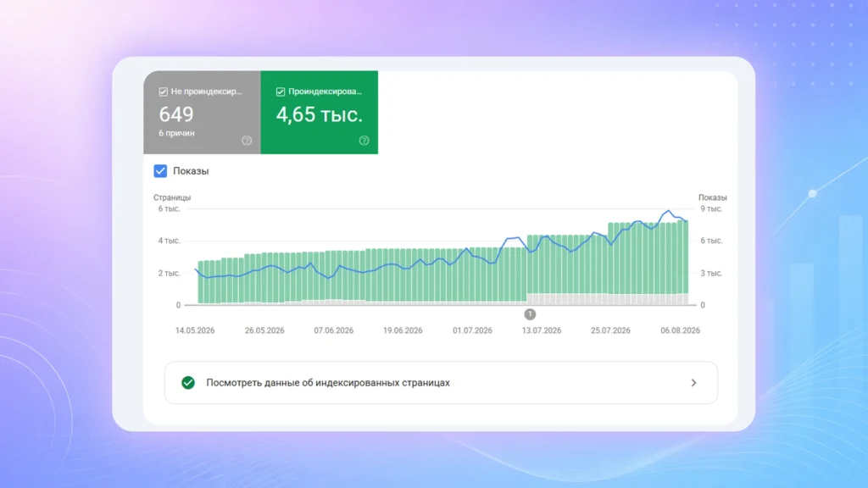Open 'Посмотреть данные об индексированных страницах' link
The height and width of the screenshot is (488, 868).
pyautogui.click(x=441, y=383)
